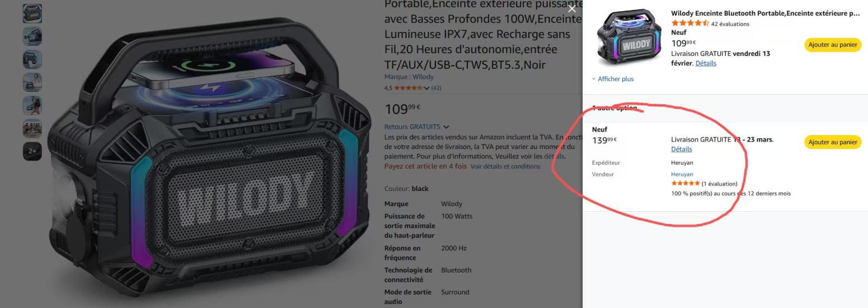Open the Marque : Wilody brand link
The height and width of the screenshot is (308, 868).
(409, 77)
